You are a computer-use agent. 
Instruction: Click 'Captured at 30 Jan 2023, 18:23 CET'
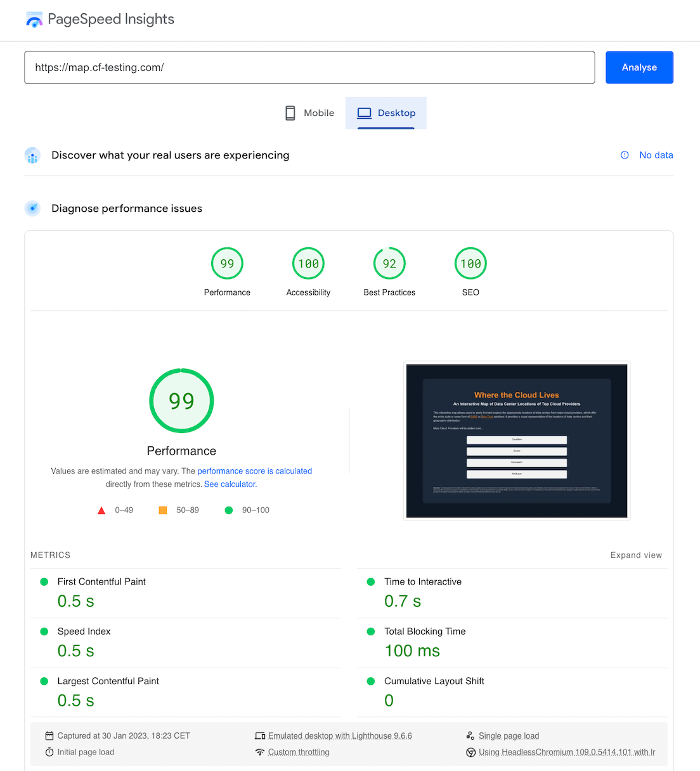(124, 736)
